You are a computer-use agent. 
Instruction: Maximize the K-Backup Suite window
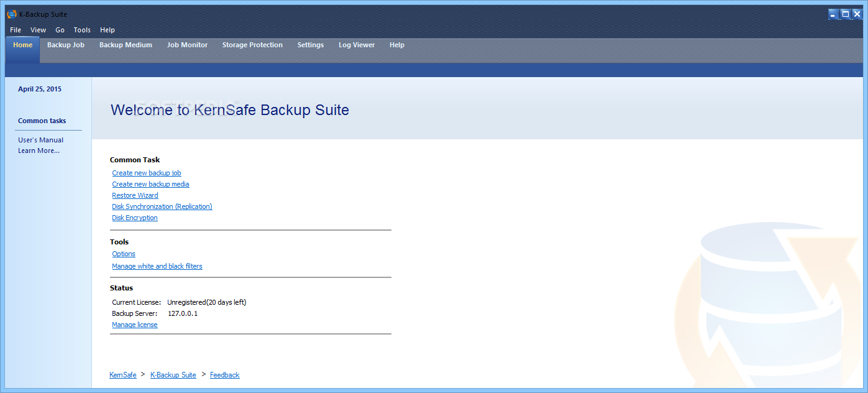(x=845, y=14)
